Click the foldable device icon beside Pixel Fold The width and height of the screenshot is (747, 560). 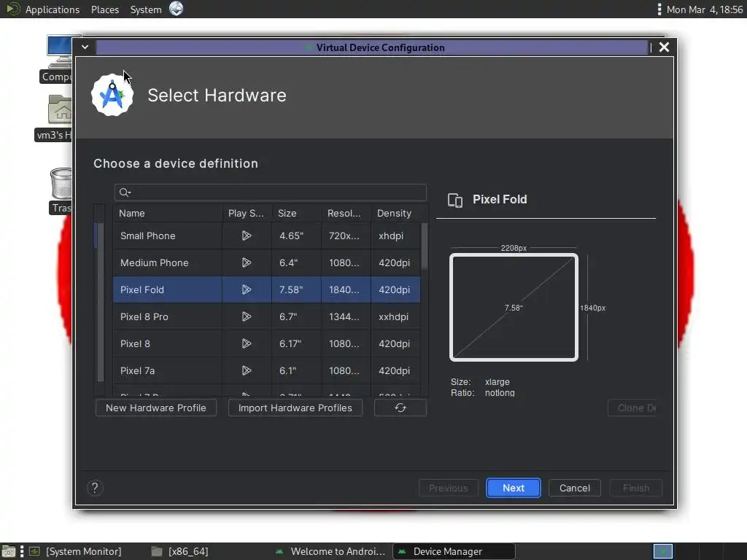(455, 200)
